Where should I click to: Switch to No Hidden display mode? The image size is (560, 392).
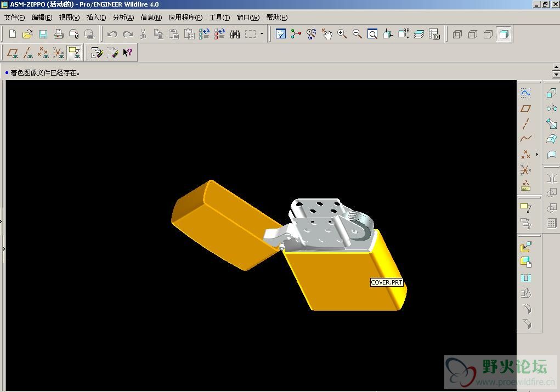tap(488, 34)
